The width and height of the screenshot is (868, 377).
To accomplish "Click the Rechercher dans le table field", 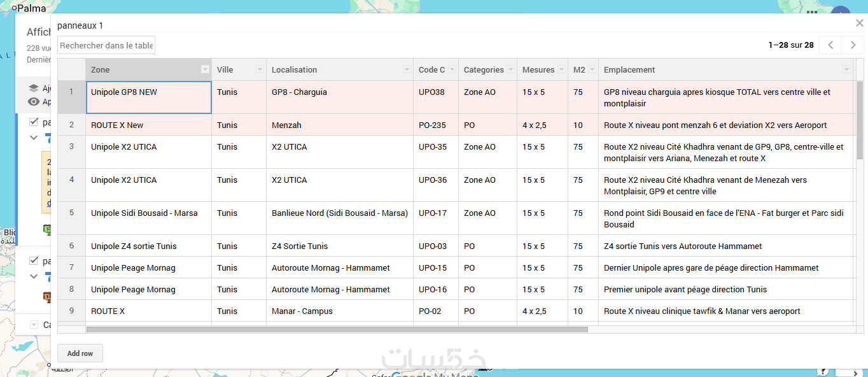I will click(x=106, y=45).
